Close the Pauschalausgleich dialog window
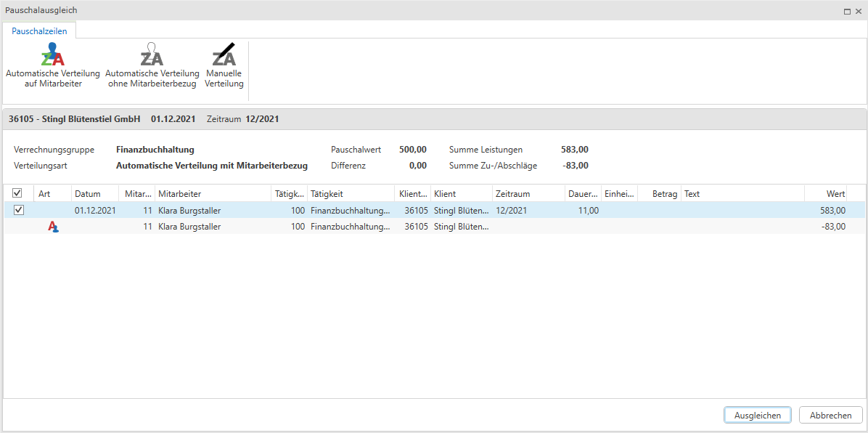 (858, 11)
